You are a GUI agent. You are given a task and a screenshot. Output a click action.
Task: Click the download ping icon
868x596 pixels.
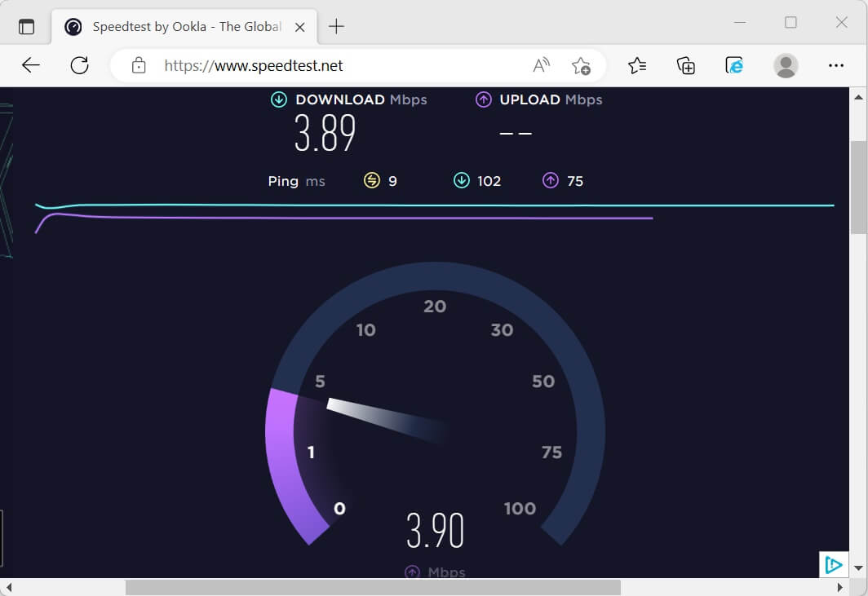(x=462, y=181)
